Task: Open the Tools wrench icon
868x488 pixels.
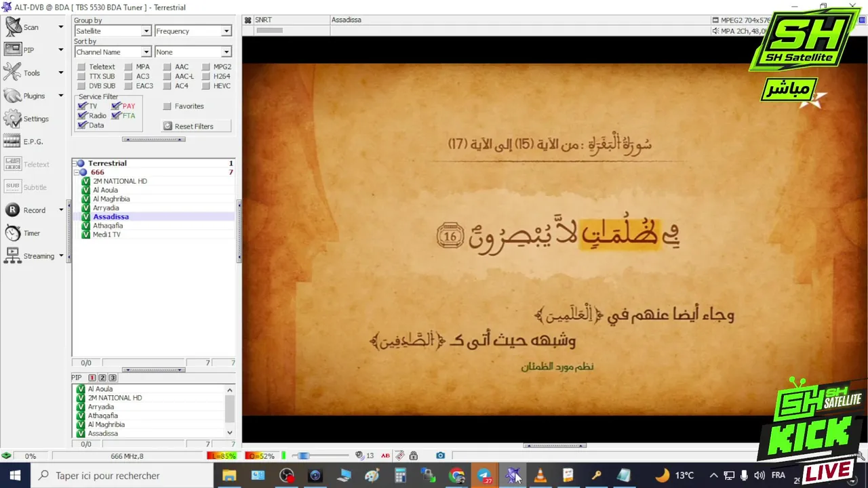Action: coord(13,73)
